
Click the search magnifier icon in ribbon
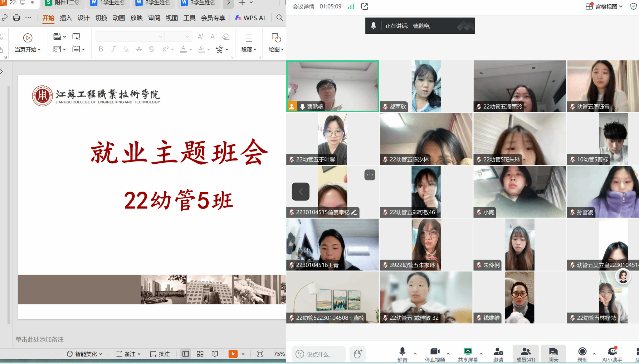[280, 18]
